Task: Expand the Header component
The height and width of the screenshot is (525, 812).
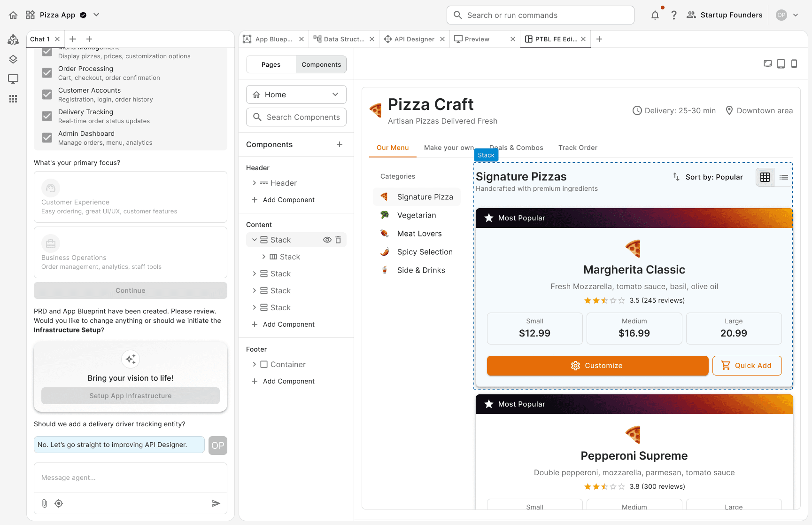Action: pos(254,183)
